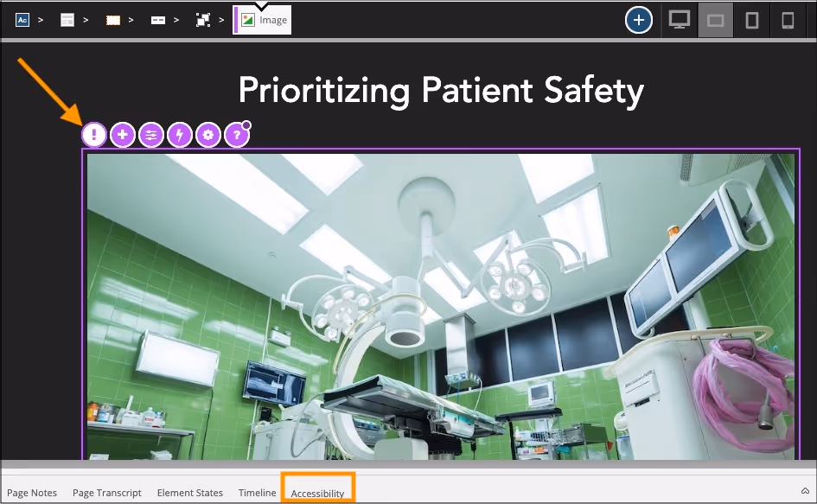Click the purple plus add icon
This screenshot has height=504, width=817.
pyautogui.click(x=123, y=135)
